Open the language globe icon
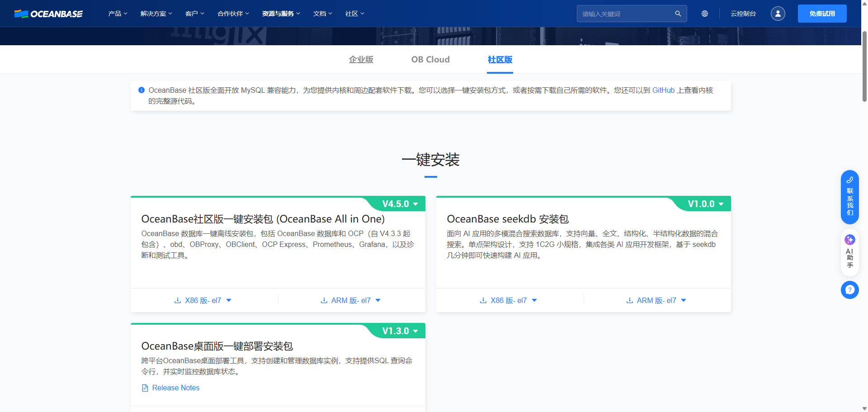 click(704, 14)
